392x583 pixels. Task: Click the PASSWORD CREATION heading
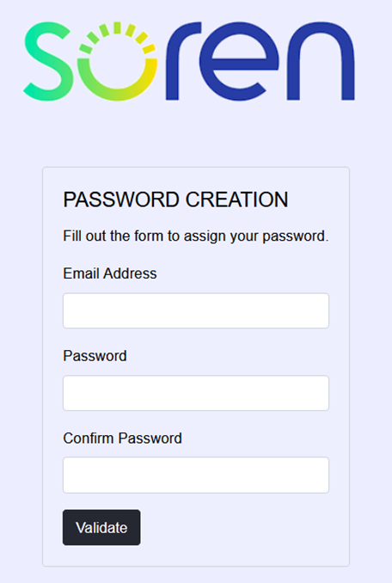click(x=175, y=199)
